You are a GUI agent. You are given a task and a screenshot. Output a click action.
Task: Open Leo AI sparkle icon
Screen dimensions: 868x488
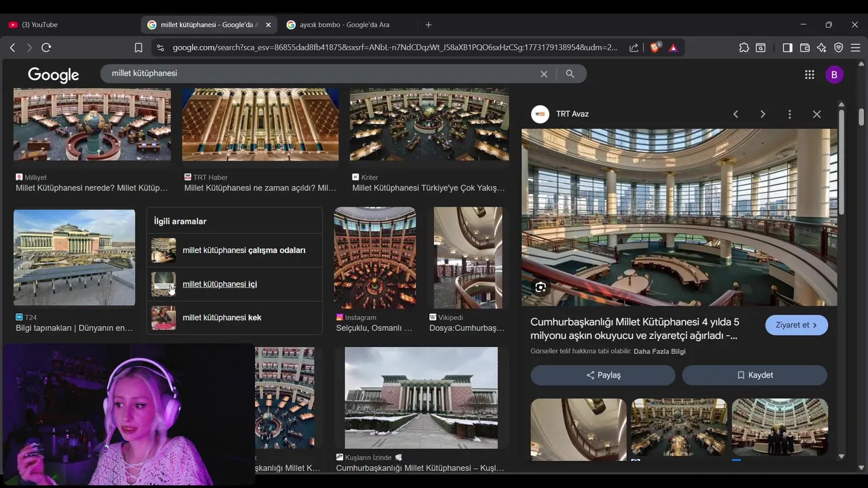(822, 47)
